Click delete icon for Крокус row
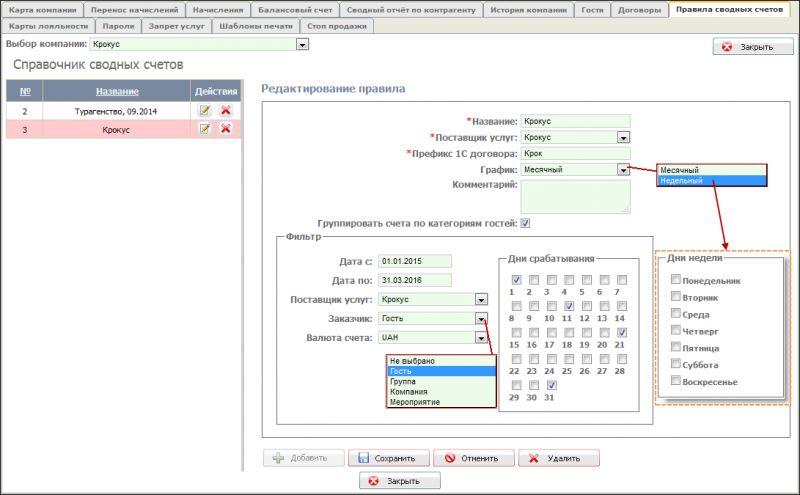The image size is (800, 495). pos(225,128)
